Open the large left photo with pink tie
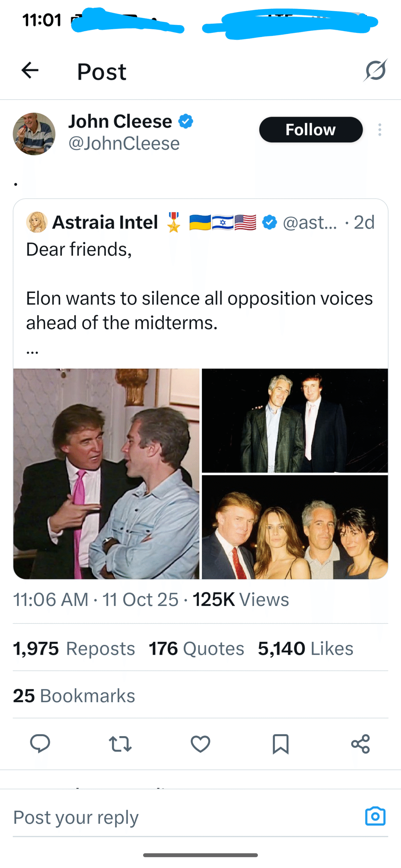This screenshot has height=868, width=401. coord(106,474)
